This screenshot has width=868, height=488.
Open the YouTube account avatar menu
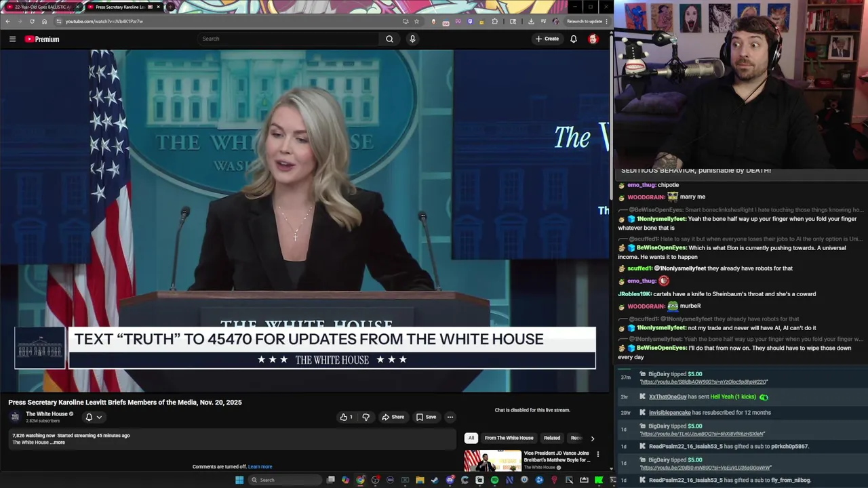click(x=593, y=39)
